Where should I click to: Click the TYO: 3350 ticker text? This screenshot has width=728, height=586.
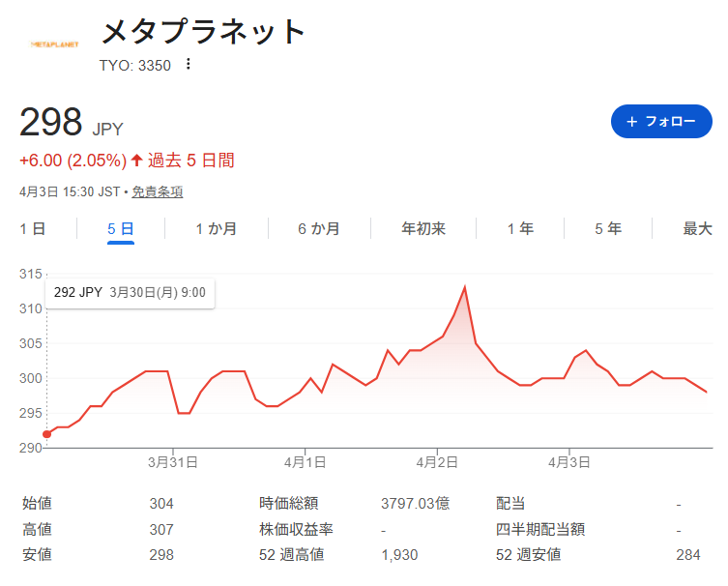tap(135, 66)
